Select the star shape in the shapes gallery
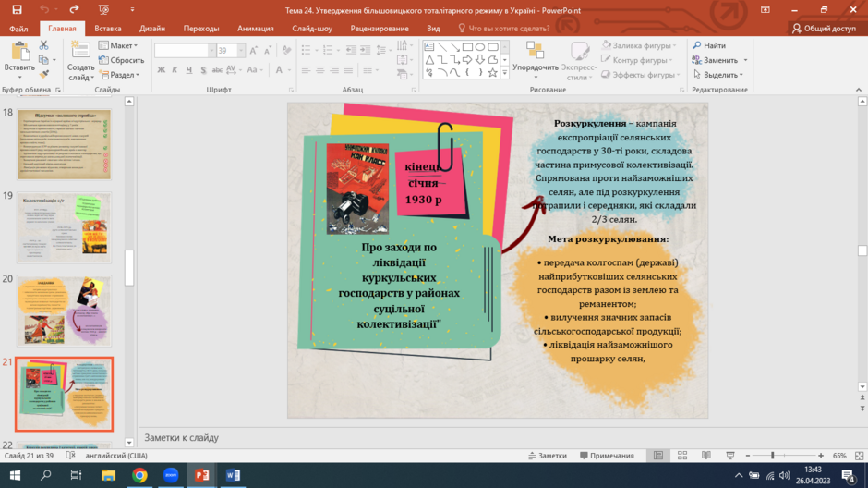Screen dimensions: 868x488 [x=493, y=73]
